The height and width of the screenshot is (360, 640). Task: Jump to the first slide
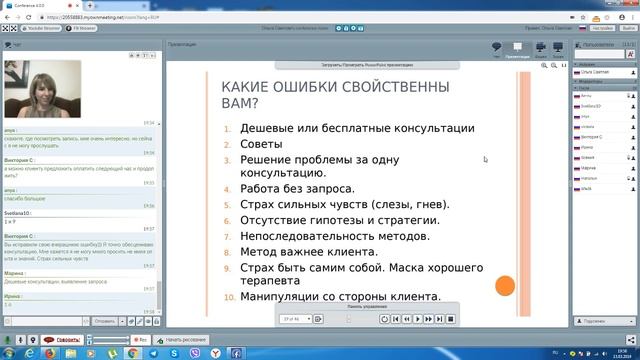pyautogui.click(x=396, y=319)
